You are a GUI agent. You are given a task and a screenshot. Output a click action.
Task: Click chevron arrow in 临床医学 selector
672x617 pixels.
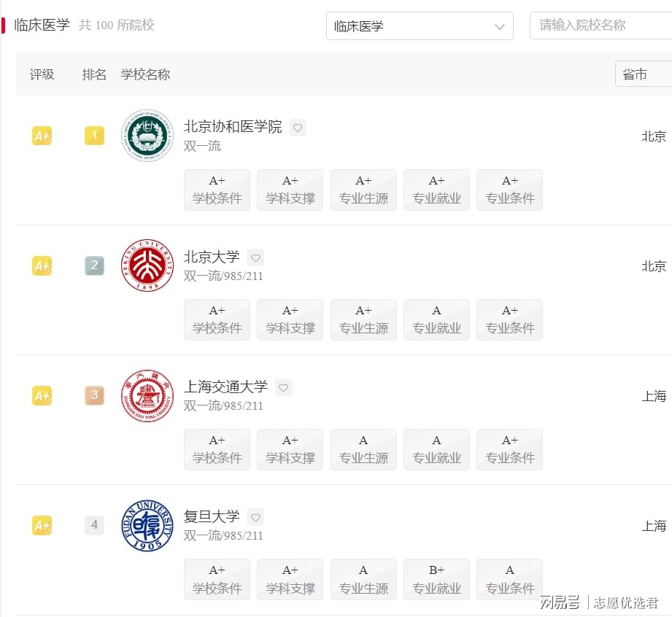pyautogui.click(x=499, y=26)
